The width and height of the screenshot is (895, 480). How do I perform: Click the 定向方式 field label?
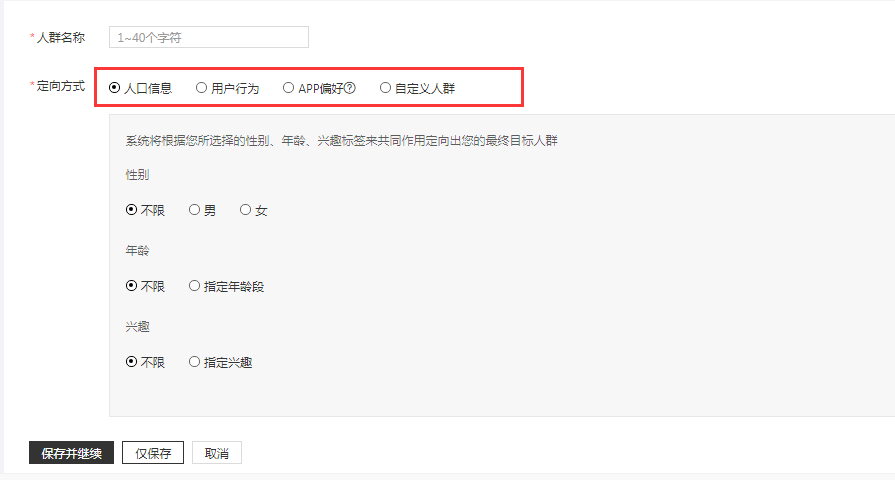[x=60, y=87]
